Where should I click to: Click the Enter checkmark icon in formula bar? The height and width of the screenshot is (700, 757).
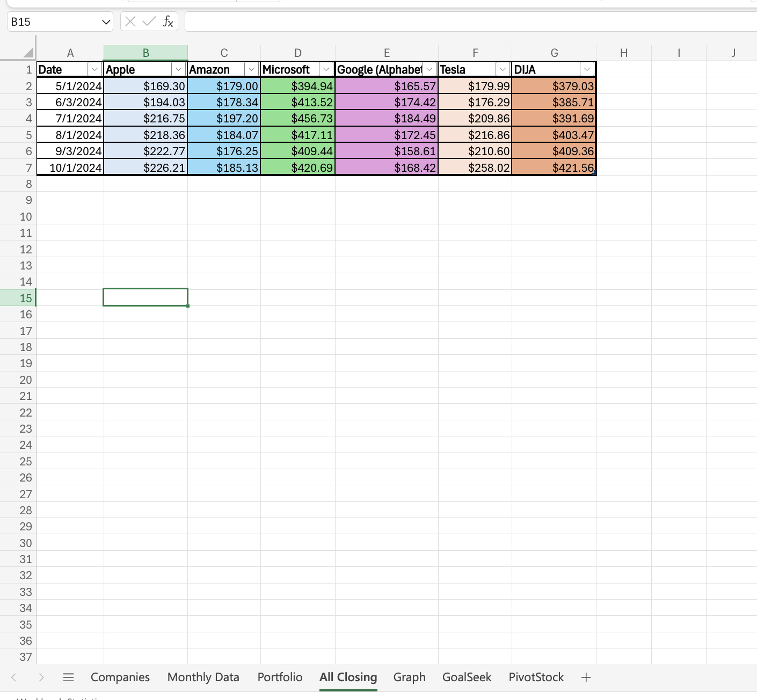pos(148,21)
